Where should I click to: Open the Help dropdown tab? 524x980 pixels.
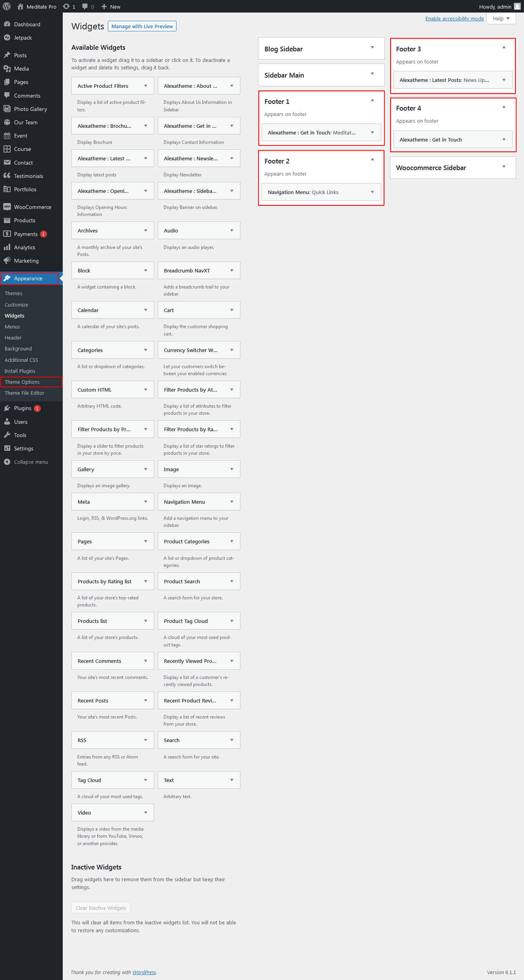(x=501, y=18)
